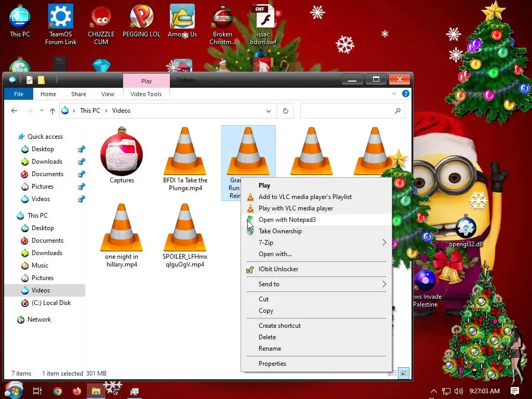Click the Back arrow in Explorer
The width and height of the screenshot is (532, 399).
[14, 111]
